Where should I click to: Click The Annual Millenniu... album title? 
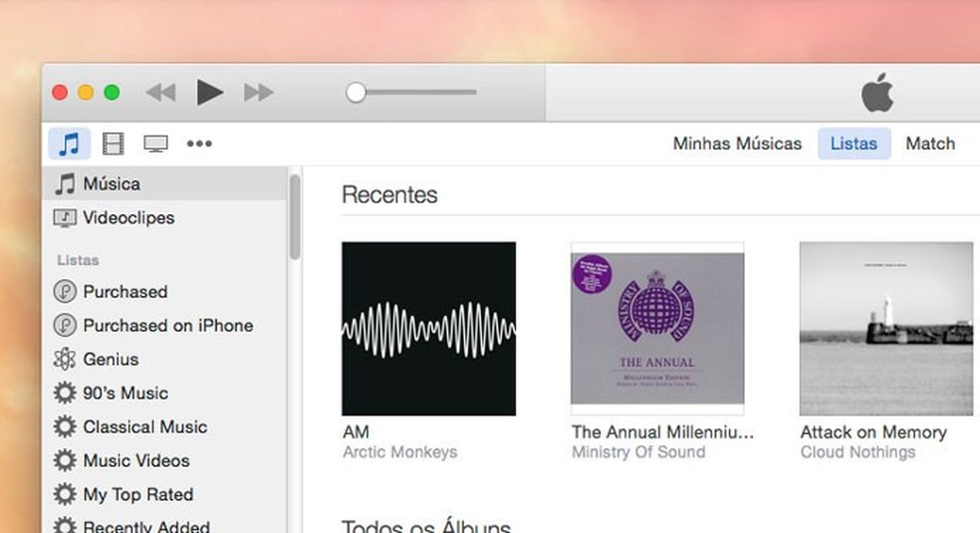662,431
